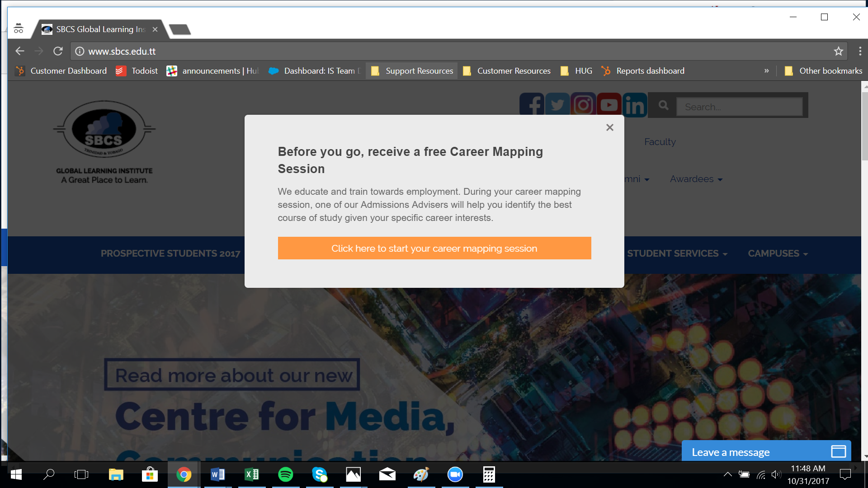Click the LinkedIn icon
868x488 pixels.
pyautogui.click(x=635, y=105)
